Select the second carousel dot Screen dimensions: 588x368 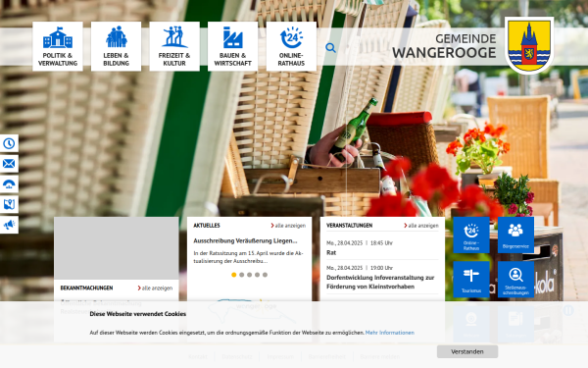pos(242,275)
